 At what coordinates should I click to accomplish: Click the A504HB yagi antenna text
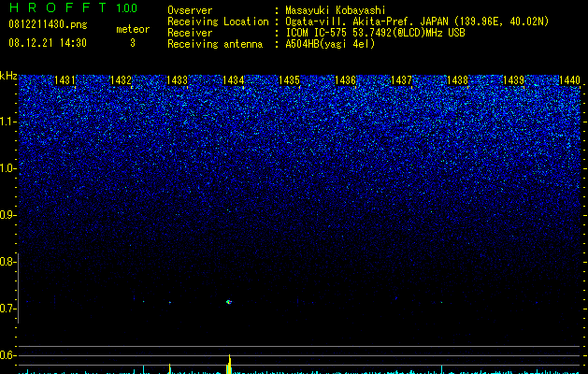click(x=330, y=44)
